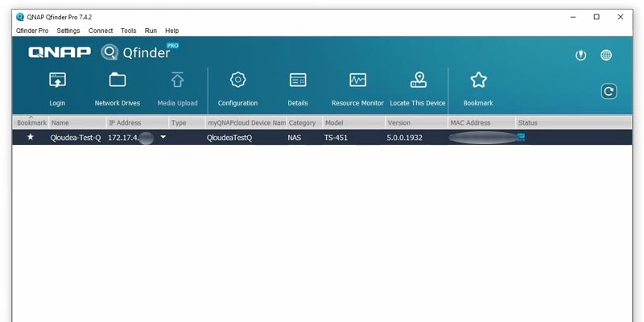This screenshot has width=644, height=322.
Task: Expand the IP address dropdown arrow
Action: 163,137
